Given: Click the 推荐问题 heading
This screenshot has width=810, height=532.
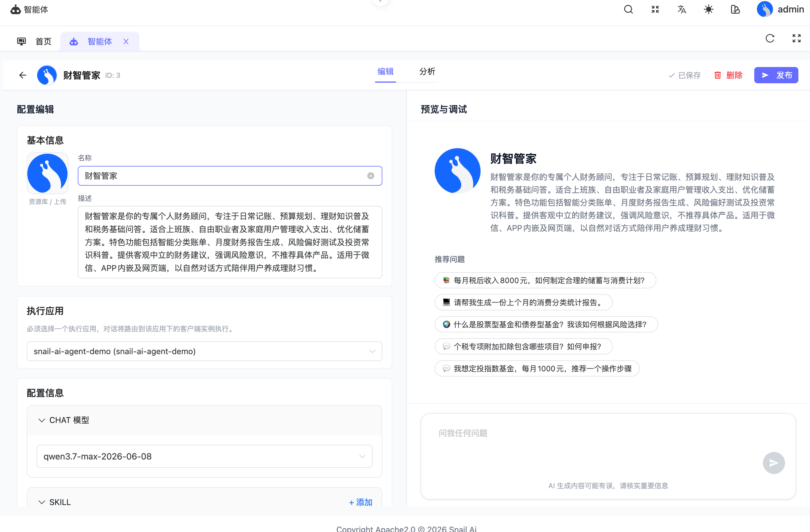Looking at the screenshot, I should (x=450, y=260).
